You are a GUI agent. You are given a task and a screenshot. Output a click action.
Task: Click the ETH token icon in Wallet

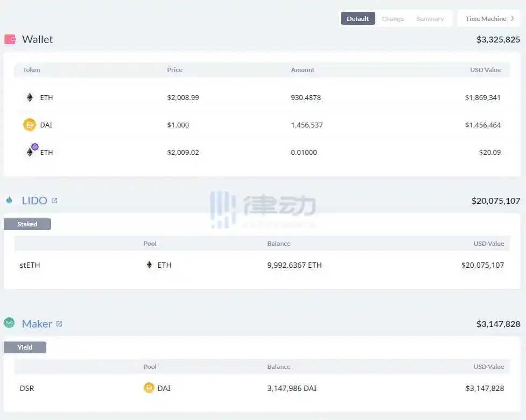(30, 97)
